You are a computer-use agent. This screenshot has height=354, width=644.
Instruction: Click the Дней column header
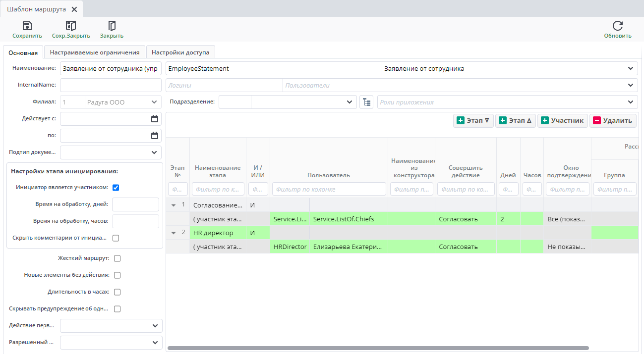(x=508, y=175)
